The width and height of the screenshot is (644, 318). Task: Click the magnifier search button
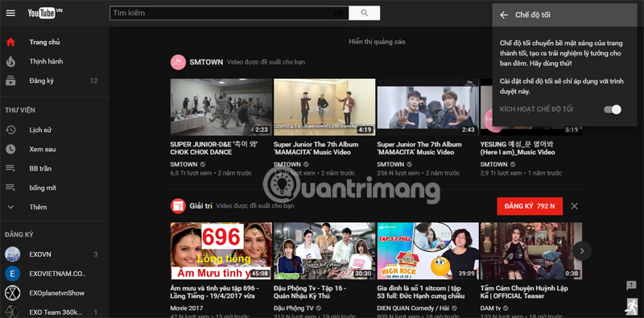(365, 13)
